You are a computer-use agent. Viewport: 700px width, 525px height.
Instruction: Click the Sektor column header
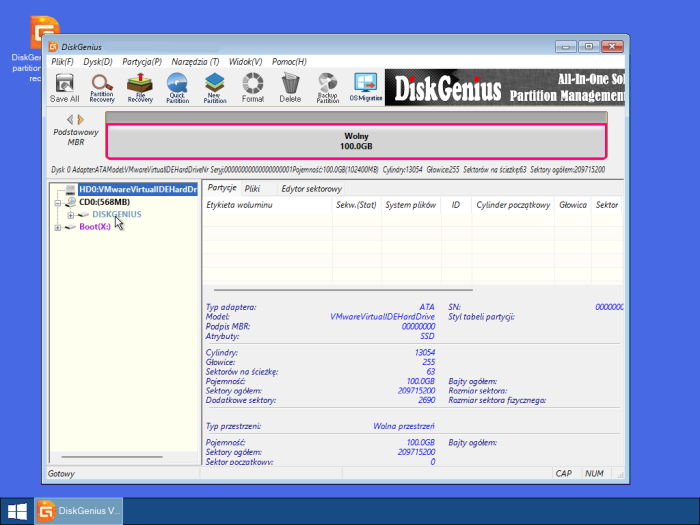[x=607, y=205]
